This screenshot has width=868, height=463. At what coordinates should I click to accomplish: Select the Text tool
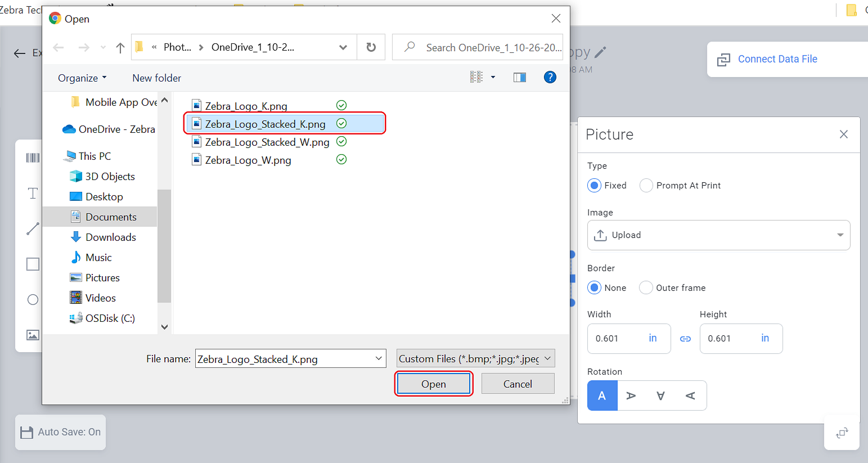[32, 193]
